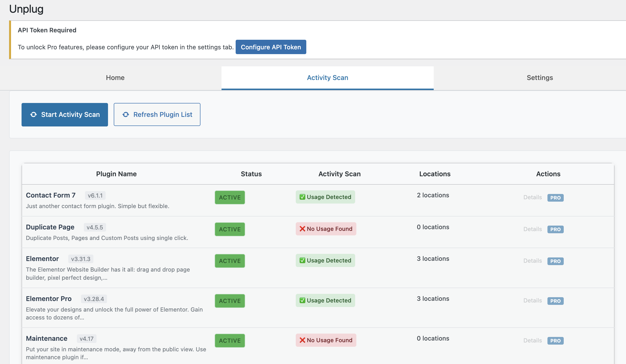Viewport: 626px width, 364px height.
Task: Click '0 locations' in Duplicate Page row
Action: [x=433, y=227]
